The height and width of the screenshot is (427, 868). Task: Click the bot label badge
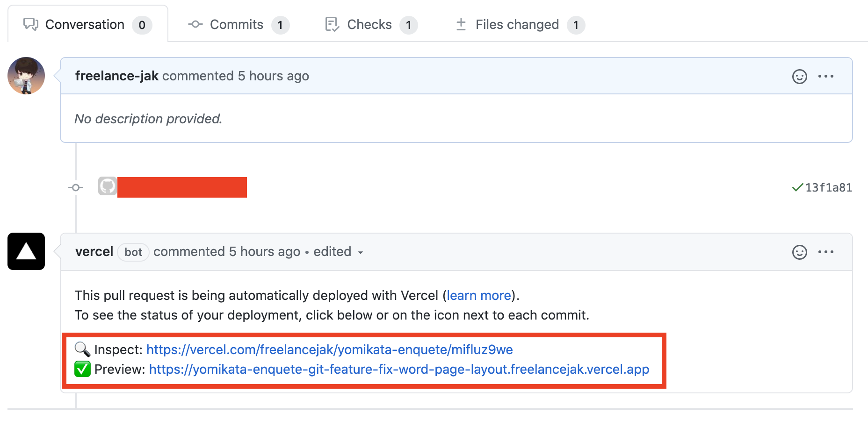pos(133,252)
